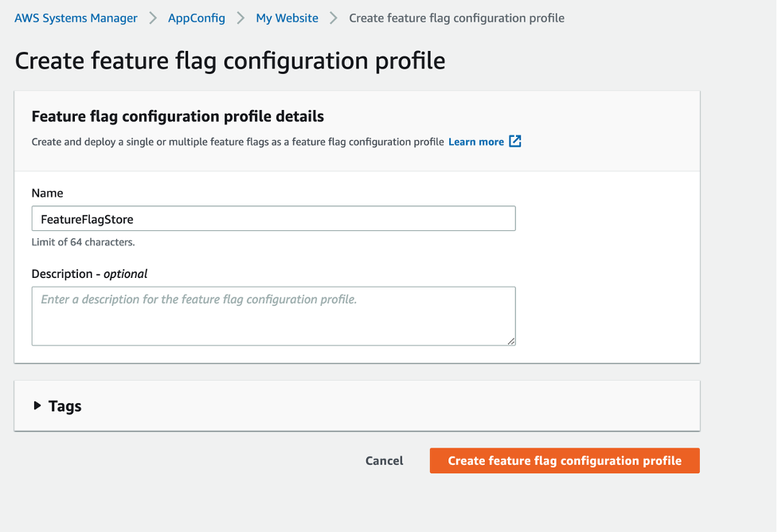
Task: Click the disclosure triangle next to Tags
Action: coord(38,405)
